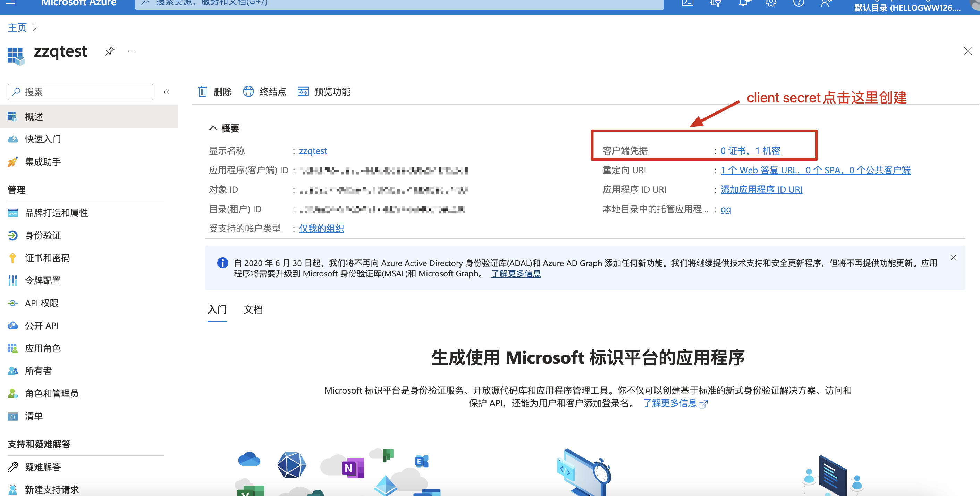This screenshot has height=496, width=980.
Task: Click the 管理 section header in sidebar
Action: [16, 190]
